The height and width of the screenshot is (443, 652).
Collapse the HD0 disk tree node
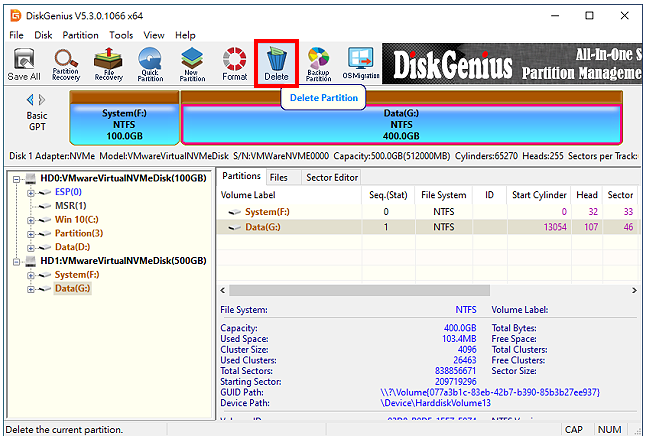[x=16, y=179]
